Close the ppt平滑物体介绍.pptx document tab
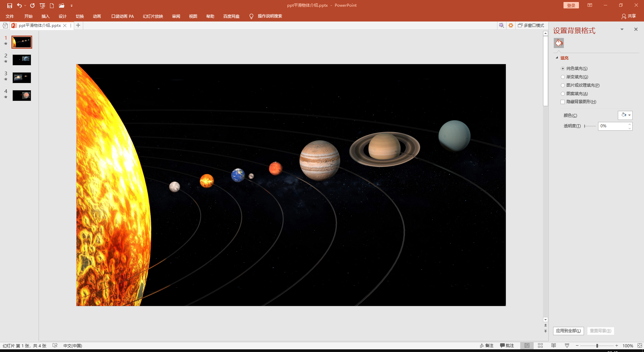The width and height of the screenshot is (644, 352). [x=65, y=26]
